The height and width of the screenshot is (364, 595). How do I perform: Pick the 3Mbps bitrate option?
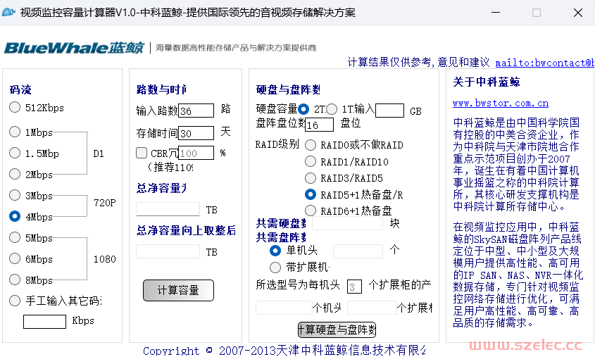click(15, 195)
